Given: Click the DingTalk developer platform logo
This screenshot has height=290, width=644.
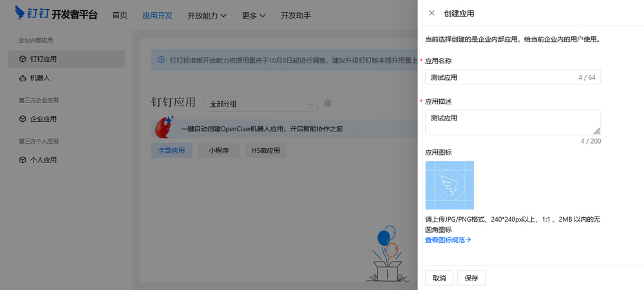Looking at the screenshot, I should coord(56,14).
